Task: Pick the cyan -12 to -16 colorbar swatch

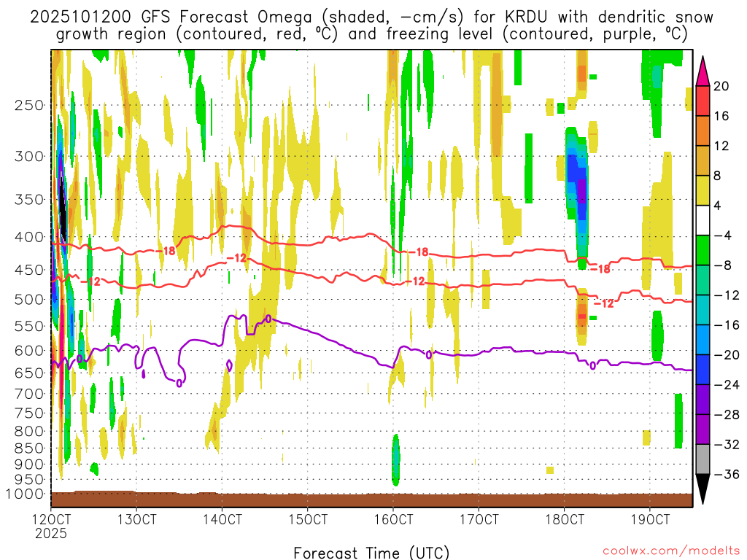Action: (x=703, y=309)
